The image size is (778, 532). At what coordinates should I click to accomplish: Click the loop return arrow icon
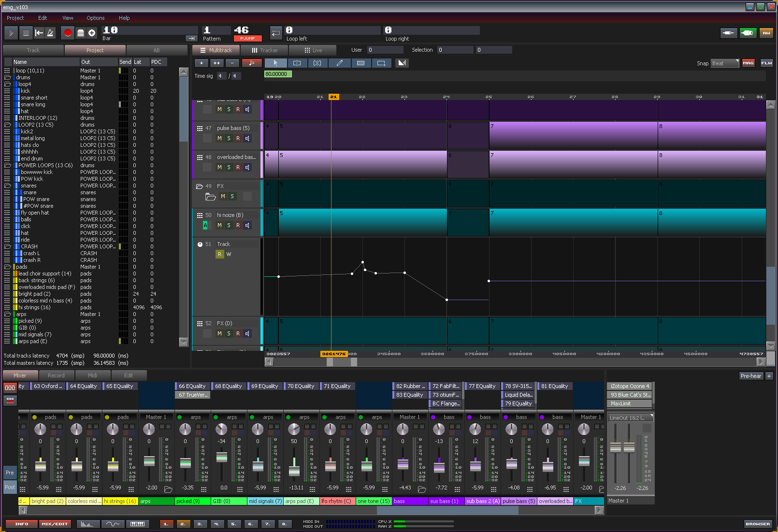(x=275, y=33)
